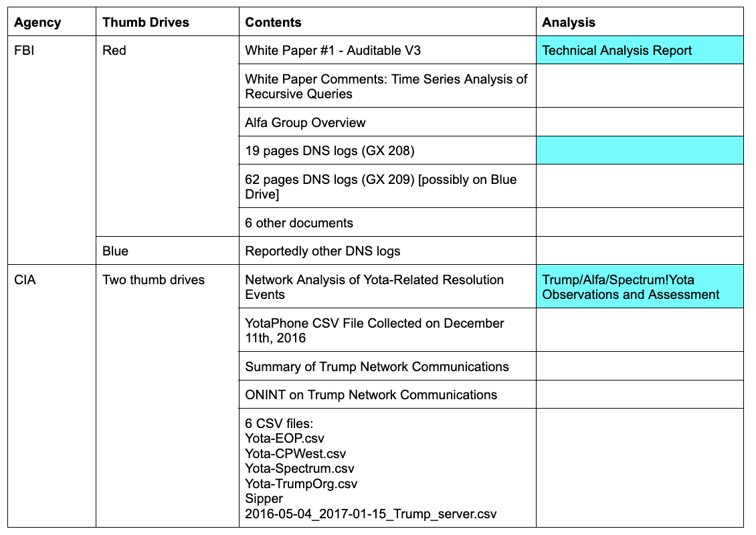This screenshot has width=756, height=535.
Task: Click the "Alfa Group Overview" cell
Action: [387, 122]
